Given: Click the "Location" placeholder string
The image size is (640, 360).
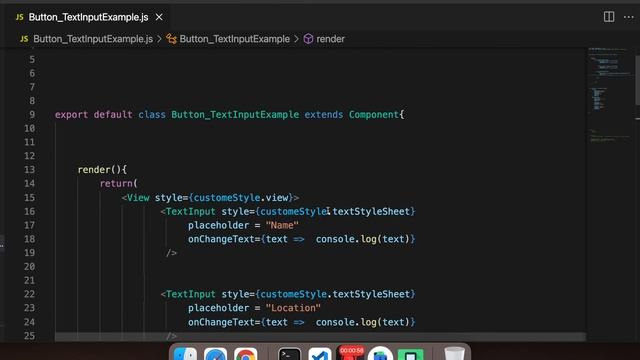Looking at the screenshot, I should (x=293, y=308).
